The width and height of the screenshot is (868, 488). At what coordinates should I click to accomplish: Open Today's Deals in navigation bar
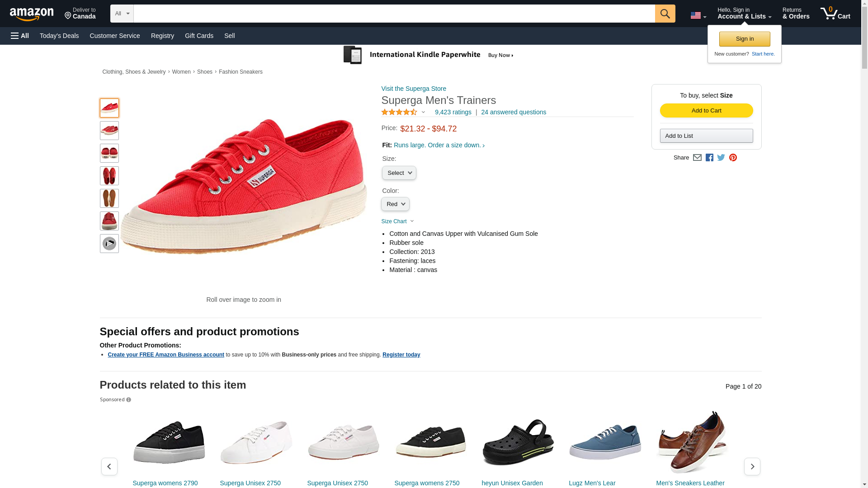(x=59, y=36)
